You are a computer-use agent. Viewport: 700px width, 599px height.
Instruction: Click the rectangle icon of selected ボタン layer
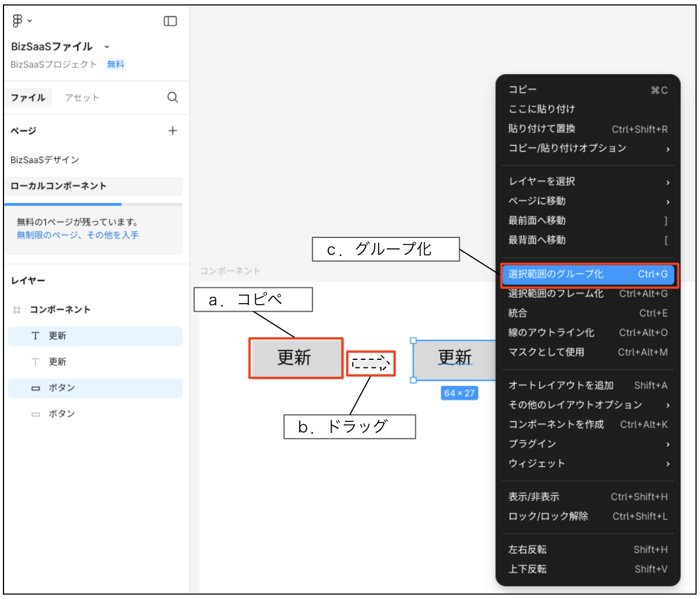click(x=35, y=388)
